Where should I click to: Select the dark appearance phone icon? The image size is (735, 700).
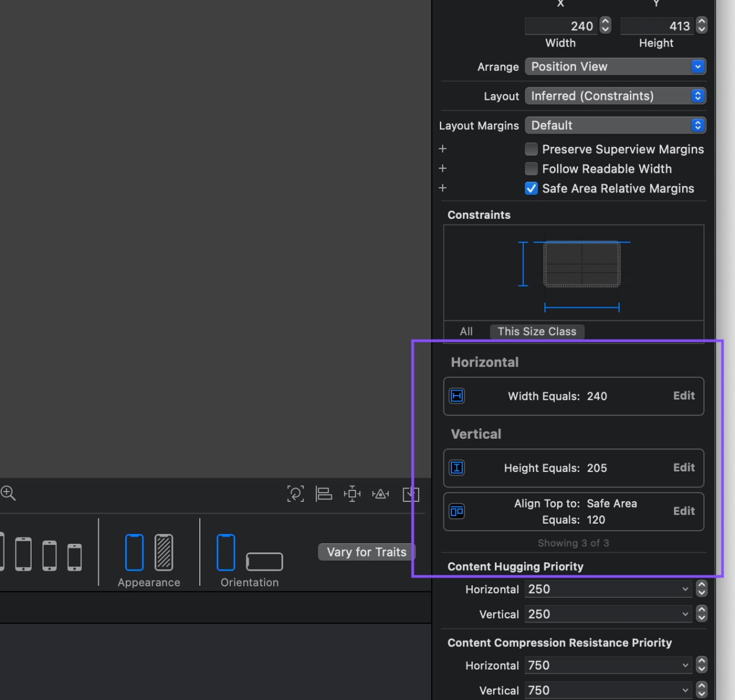[x=164, y=552]
